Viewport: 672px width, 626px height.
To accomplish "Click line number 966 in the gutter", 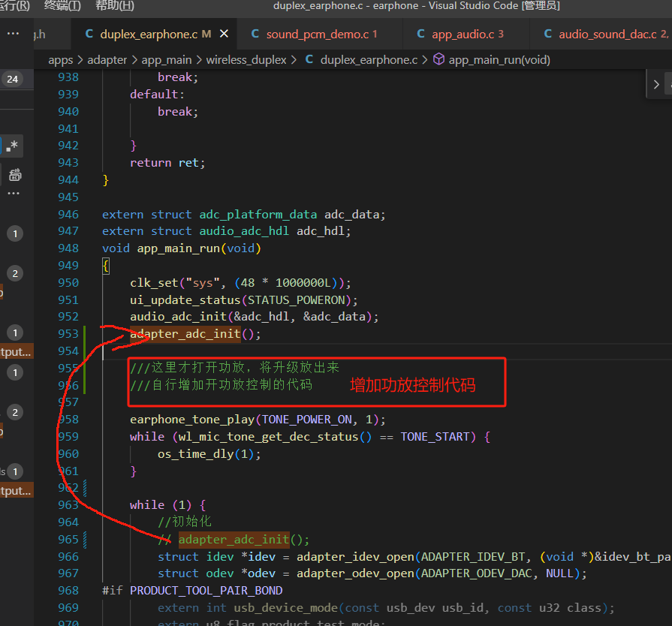I will tap(68, 557).
